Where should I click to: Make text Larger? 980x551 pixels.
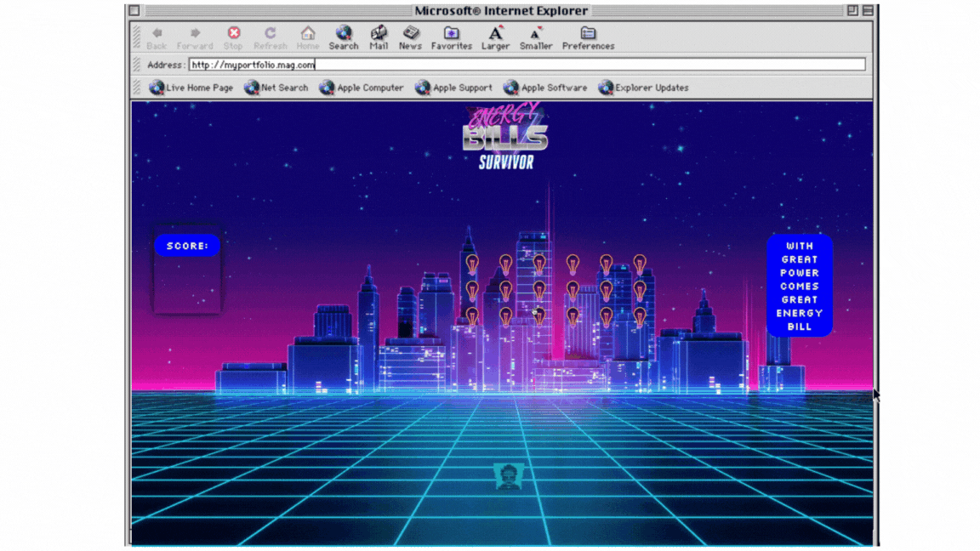495,37
